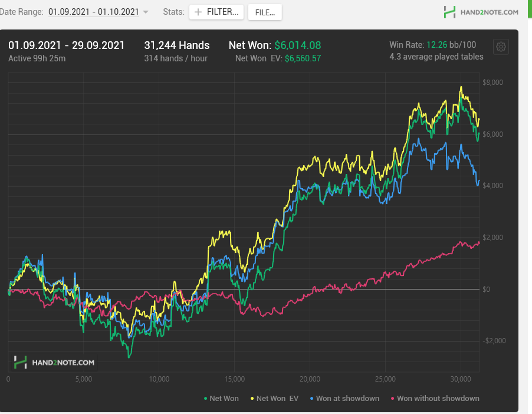The image size is (532, 414).
Task: Click the FILE... button
Action: tap(265, 12)
